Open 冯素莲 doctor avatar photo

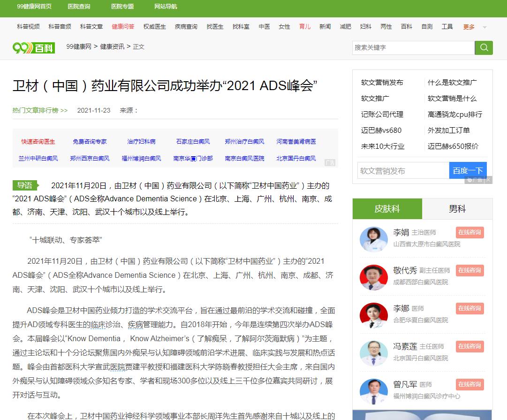[374, 353]
